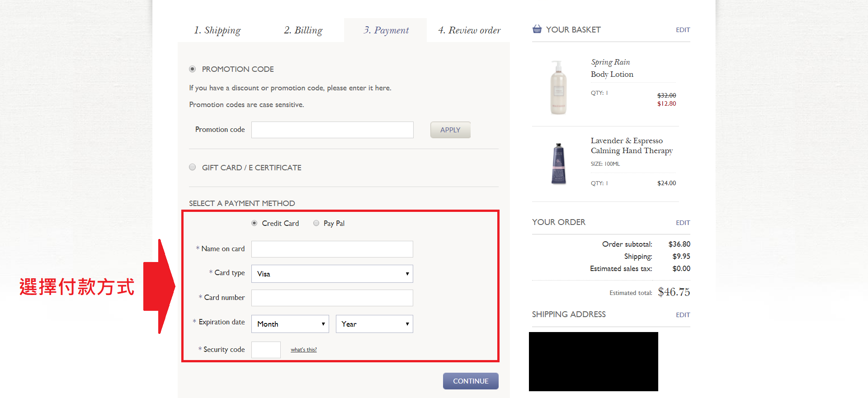
Task: Open the Card type dropdown
Action: 332,274
